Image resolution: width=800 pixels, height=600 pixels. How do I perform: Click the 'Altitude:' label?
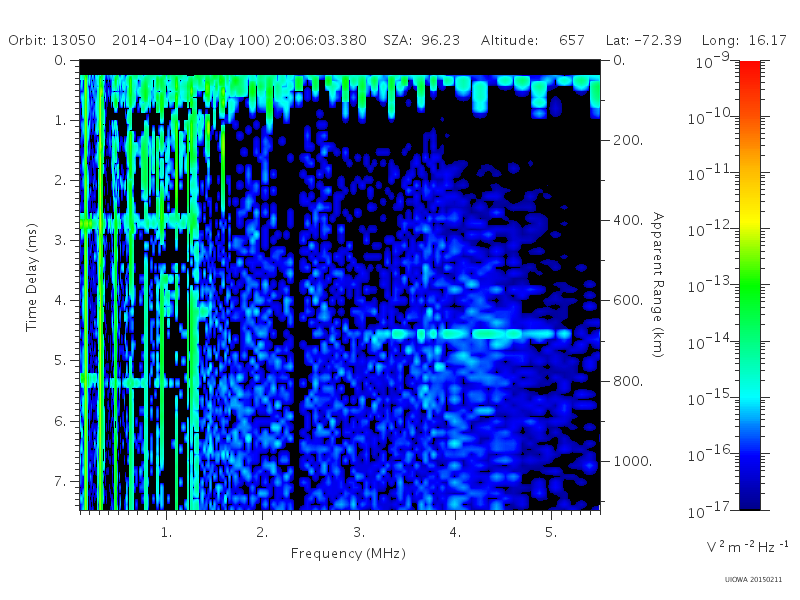click(509, 40)
